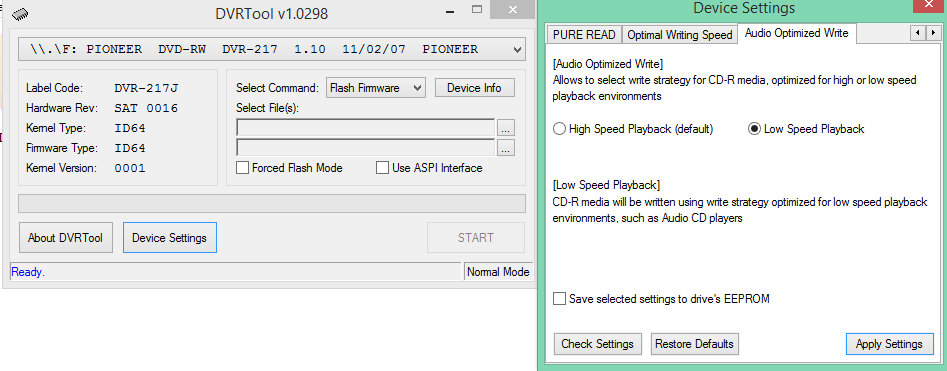
Task: Click the Apply Settings button
Action: tap(889, 344)
